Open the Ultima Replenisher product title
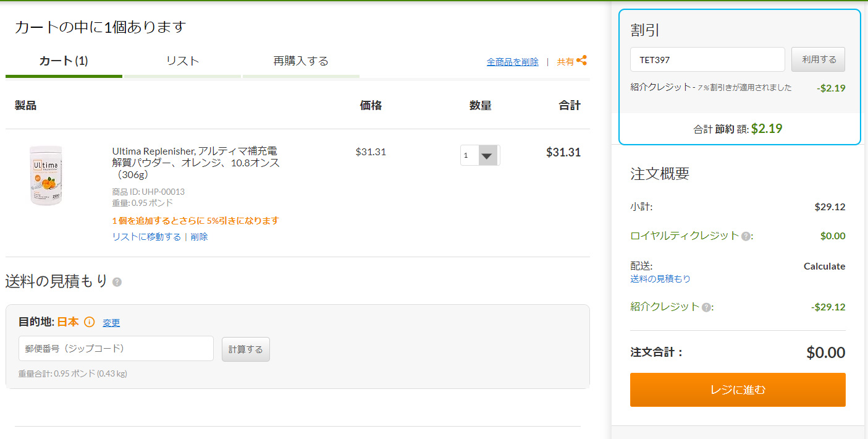This screenshot has height=439, width=868. [196, 163]
